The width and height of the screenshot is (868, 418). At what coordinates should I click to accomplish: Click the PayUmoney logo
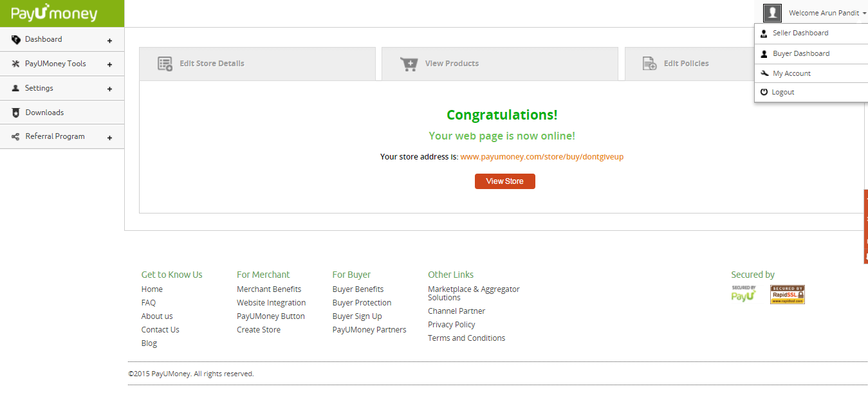pyautogui.click(x=54, y=13)
